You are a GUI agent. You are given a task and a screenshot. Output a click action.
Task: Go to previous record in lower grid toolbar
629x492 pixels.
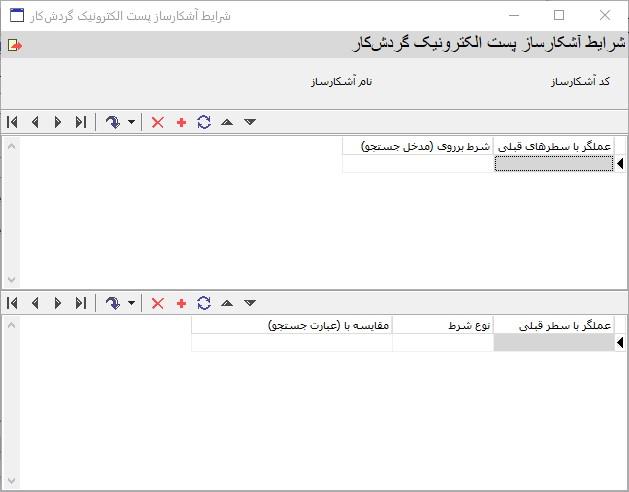pos(35,303)
